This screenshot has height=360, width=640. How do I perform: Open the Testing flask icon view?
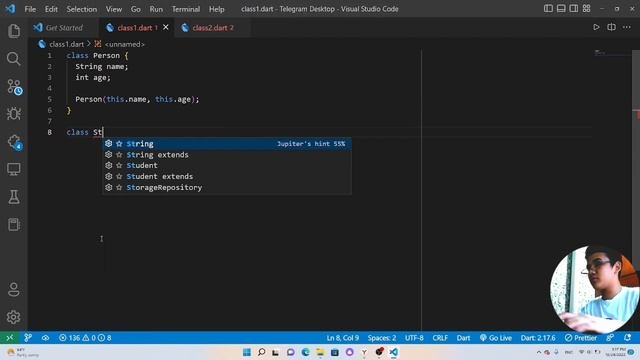[14, 197]
